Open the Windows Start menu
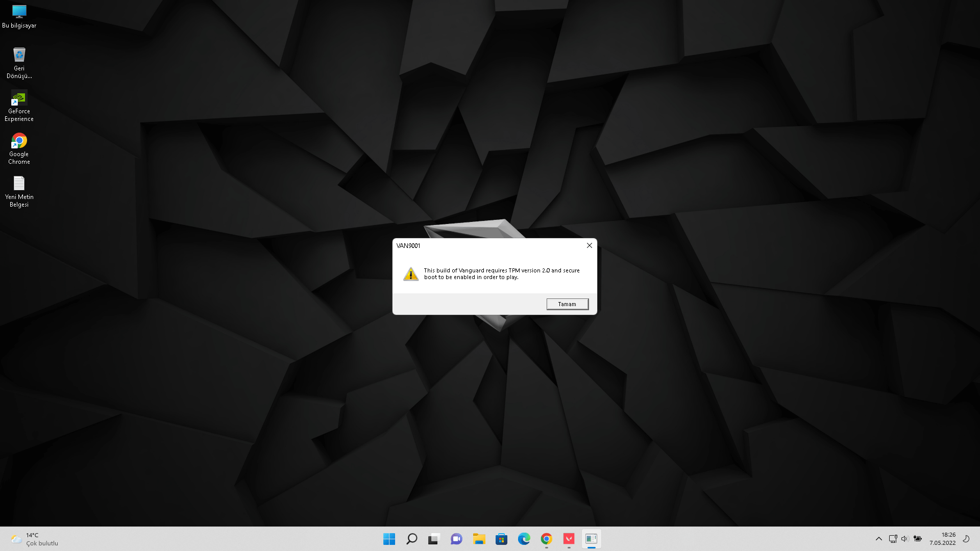The width and height of the screenshot is (980, 551). [x=389, y=539]
